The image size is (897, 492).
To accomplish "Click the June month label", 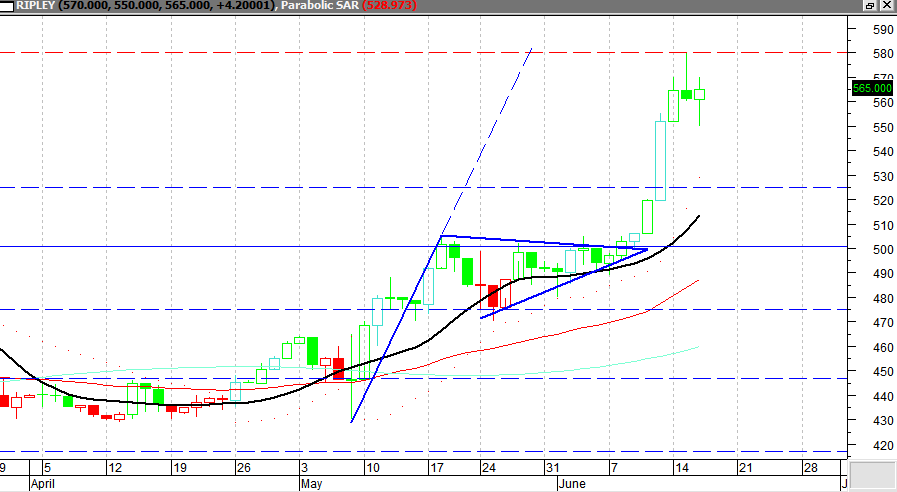I will (572, 484).
